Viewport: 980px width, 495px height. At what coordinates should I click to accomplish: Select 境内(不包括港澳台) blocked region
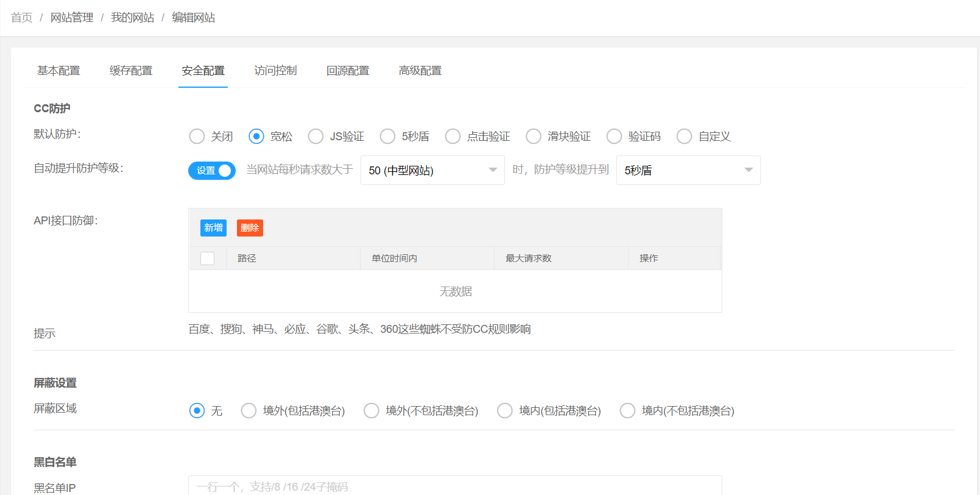[627, 410]
